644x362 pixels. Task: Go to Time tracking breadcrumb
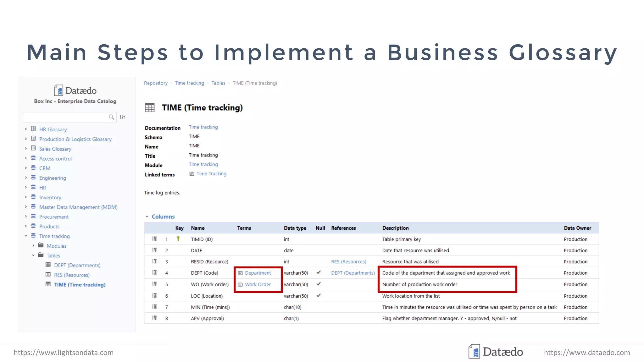click(x=189, y=83)
